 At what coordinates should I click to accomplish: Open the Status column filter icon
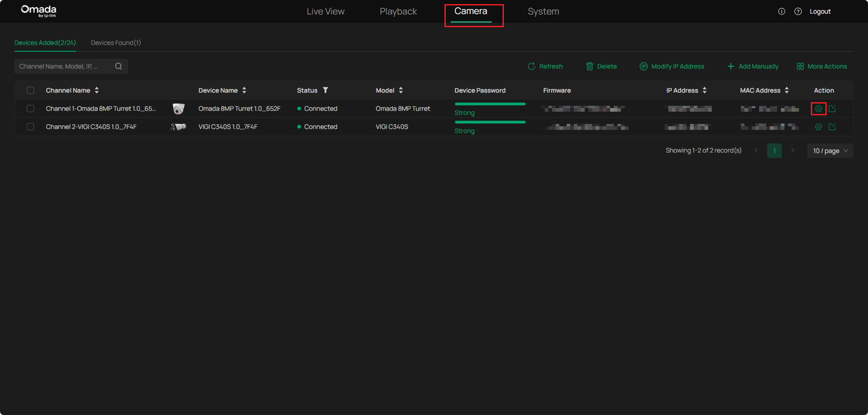click(325, 90)
